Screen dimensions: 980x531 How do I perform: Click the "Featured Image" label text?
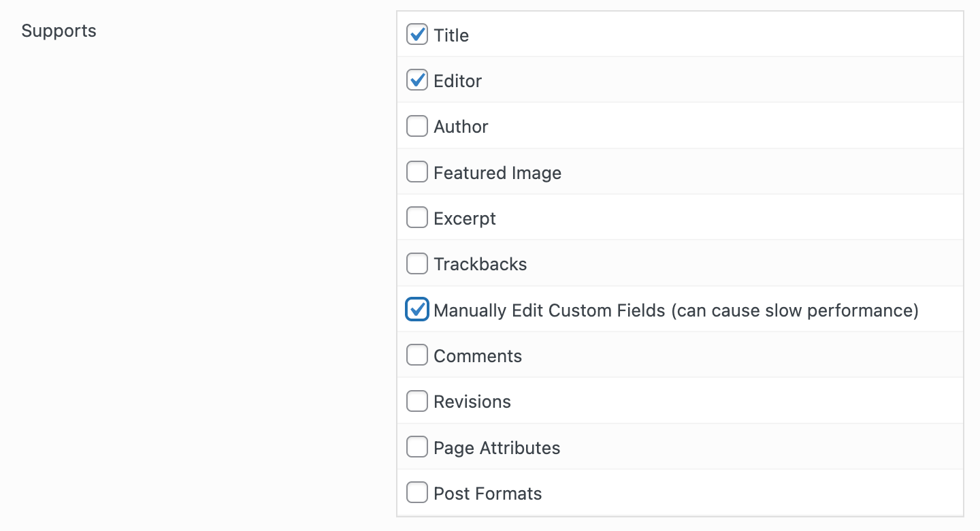[x=497, y=173]
